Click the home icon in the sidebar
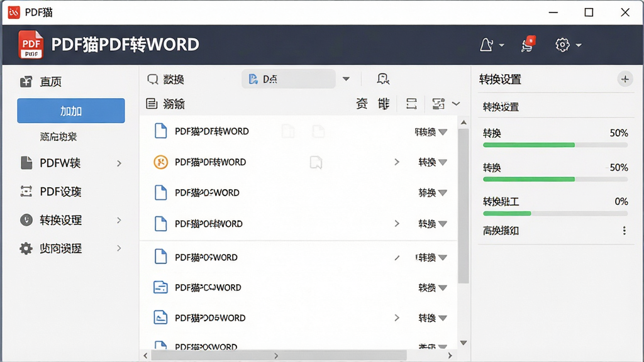This screenshot has width=644, height=362. [x=26, y=82]
